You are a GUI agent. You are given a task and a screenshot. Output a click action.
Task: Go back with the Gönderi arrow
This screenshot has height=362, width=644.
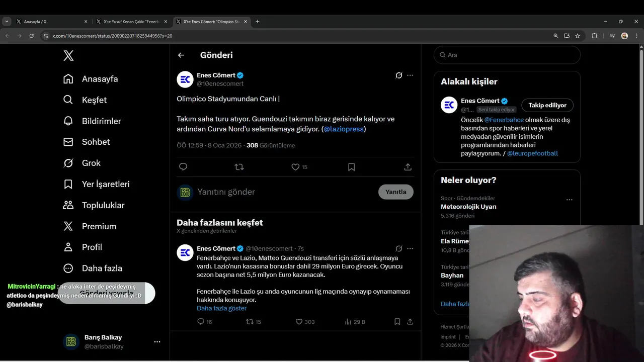pos(181,55)
